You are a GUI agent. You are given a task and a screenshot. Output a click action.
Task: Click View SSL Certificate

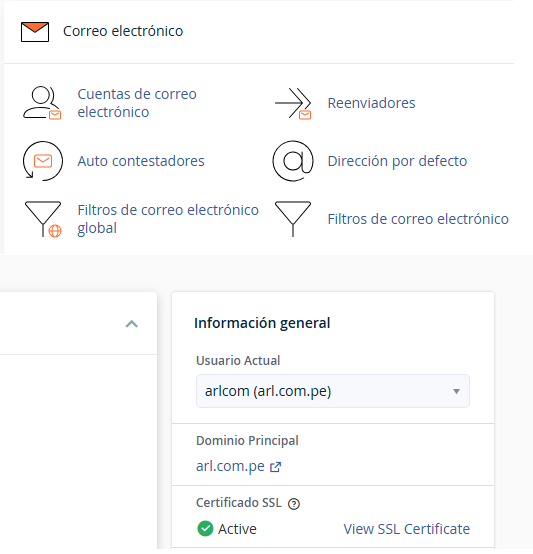(x=407, y=529)
